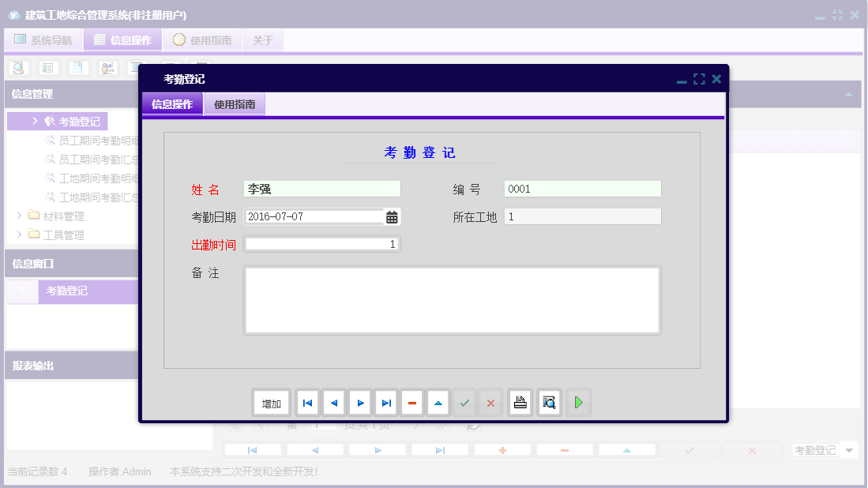The width and height of the screenshot is (868, 488).
Task: Click the blue triangle edit record icon
Action: click(x=438, y=402)
